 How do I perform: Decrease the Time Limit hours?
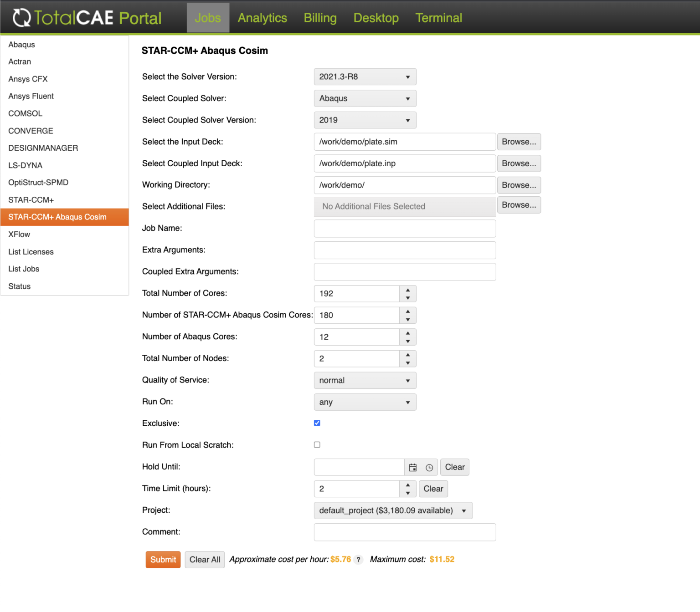(x=408, y=493)
